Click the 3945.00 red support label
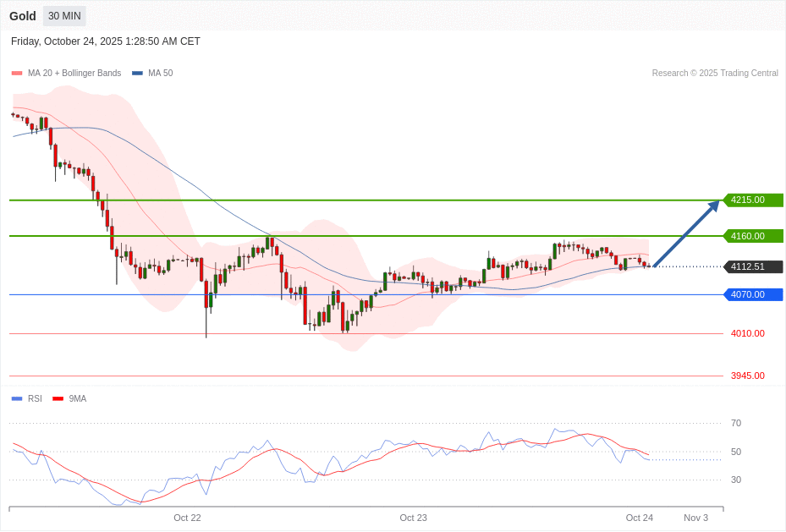The width and height of the screenshot is (786, 532). click(x=747, y=376)
